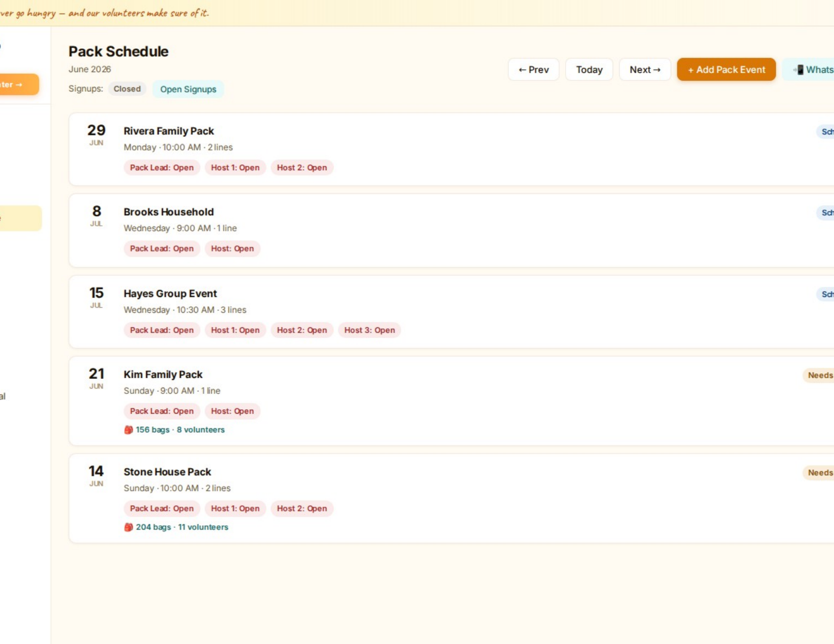Claim Host 2 slot for Rivera Family Pack
The width and height of the screenshot is (834, 644).
point(302,168)
